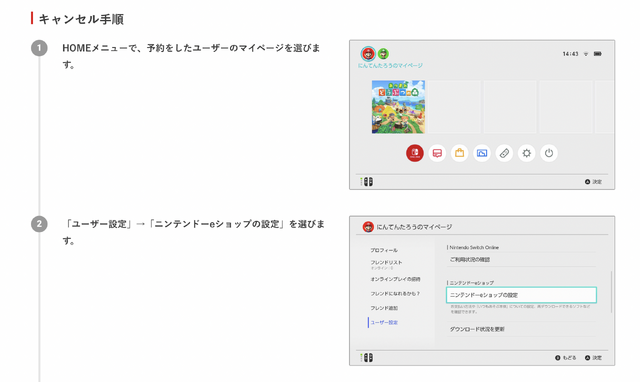Open ご利用状況の確認 under Nintendo Switch Online
Screen dimensions: 640x382
pyautogui.click(x=521, y=260)
